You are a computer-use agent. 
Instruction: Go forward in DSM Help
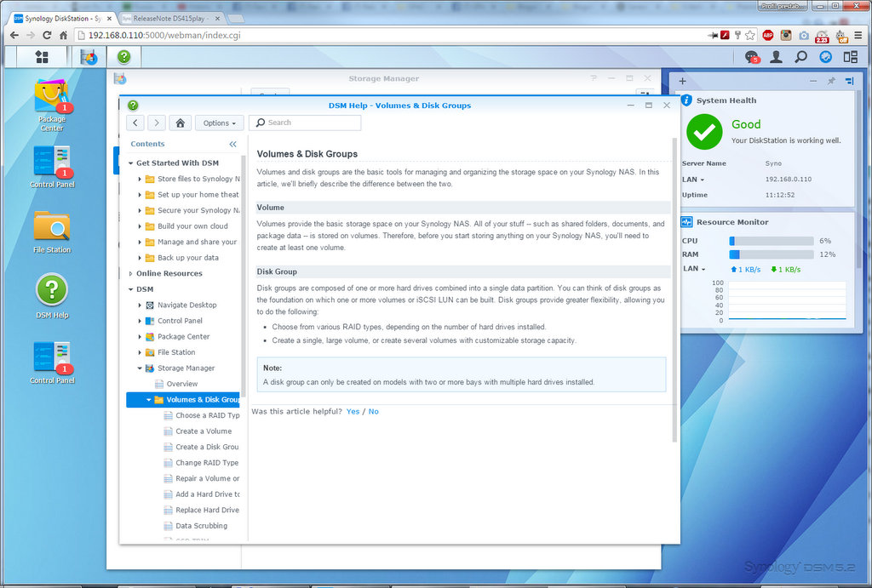click(157, 123)
